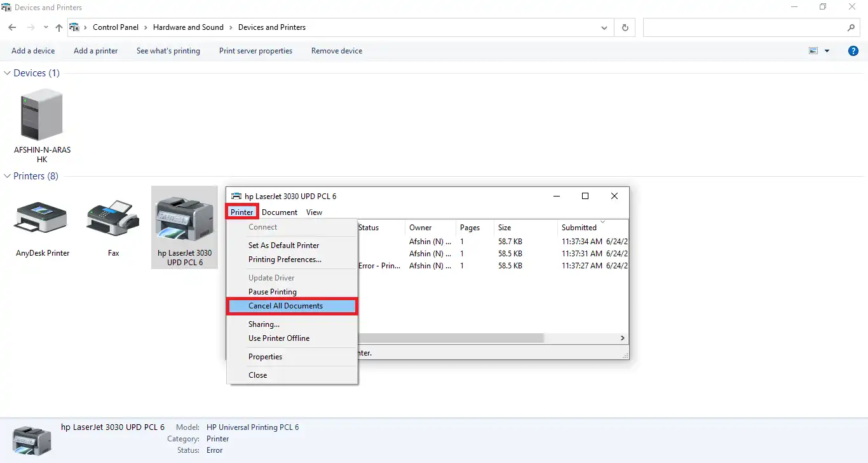Choose Cancel All Documents from menu
Screen dimensions: 868x463
285,306
